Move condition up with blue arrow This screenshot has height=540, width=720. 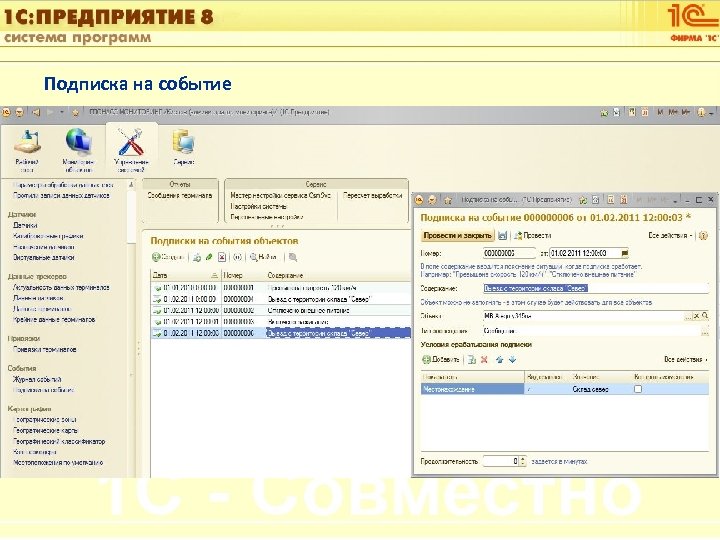coord(500,360)
